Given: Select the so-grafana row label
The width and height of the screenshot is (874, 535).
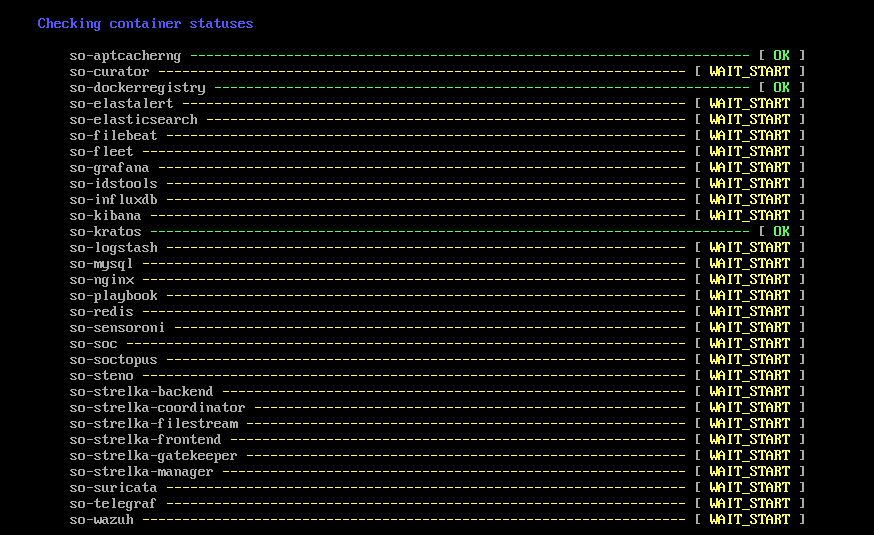Looking at the screenshot, I should click(109, 168).
